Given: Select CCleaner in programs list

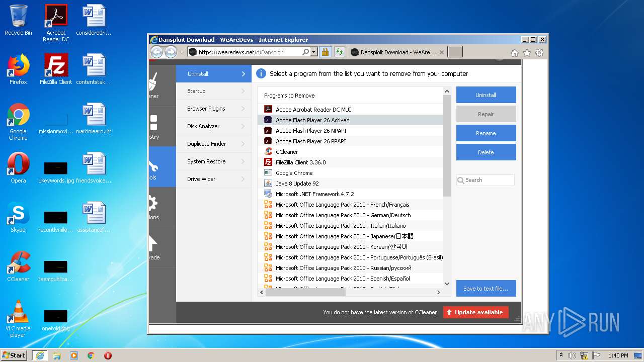Looking at the screenshot, I should pyautogui.click(x=350, y=152).
